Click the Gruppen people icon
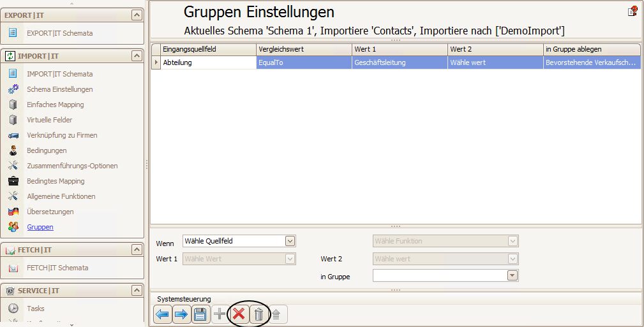The height and width of the screenshot is (327, 644). pos(13,226)
